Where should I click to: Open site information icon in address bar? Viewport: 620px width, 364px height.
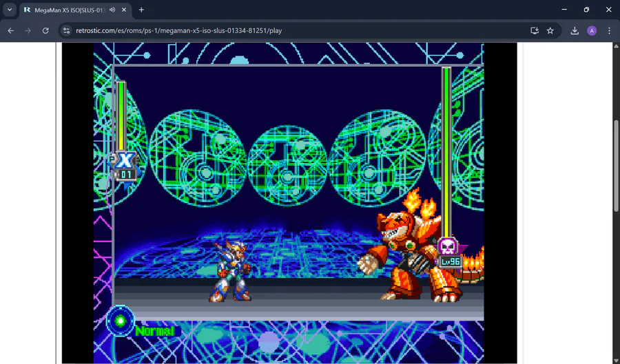tap(66, 31)
